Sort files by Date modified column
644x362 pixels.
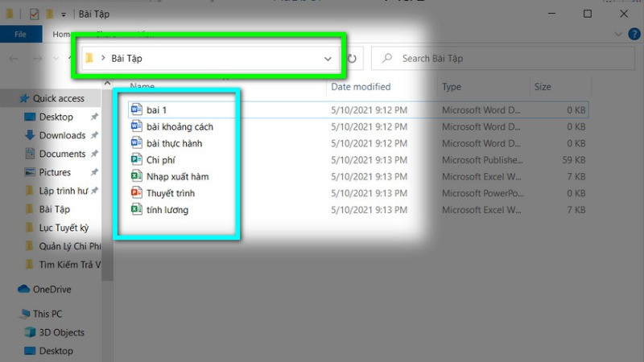pyautogui.click(x=361, y=87)
